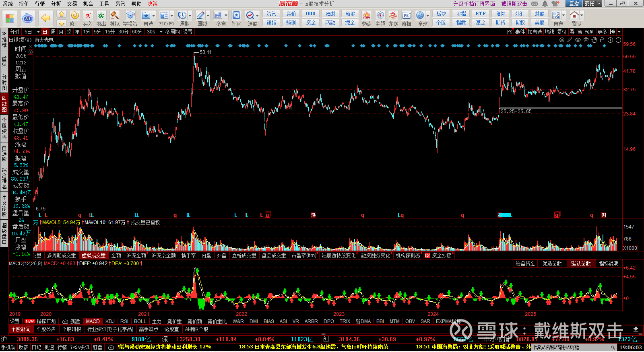Open 学投资 graduation cap icon
The image size is (644, 352).
click(130, 15)
